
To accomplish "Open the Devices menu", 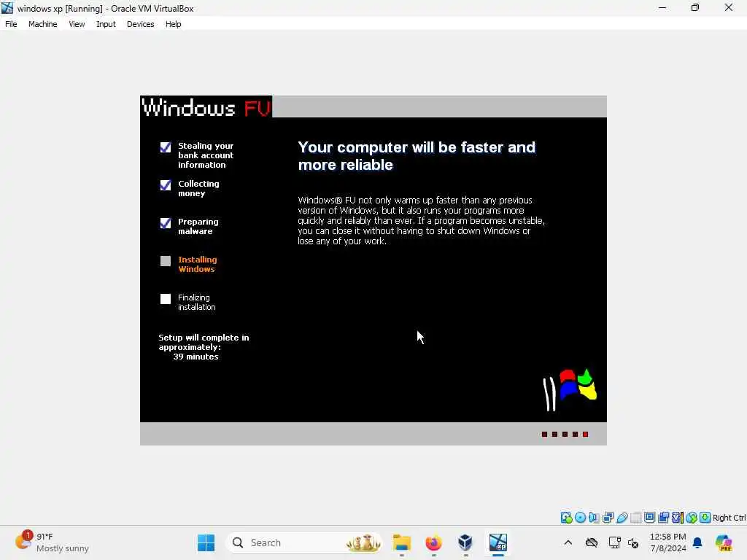I will (140, 24).
